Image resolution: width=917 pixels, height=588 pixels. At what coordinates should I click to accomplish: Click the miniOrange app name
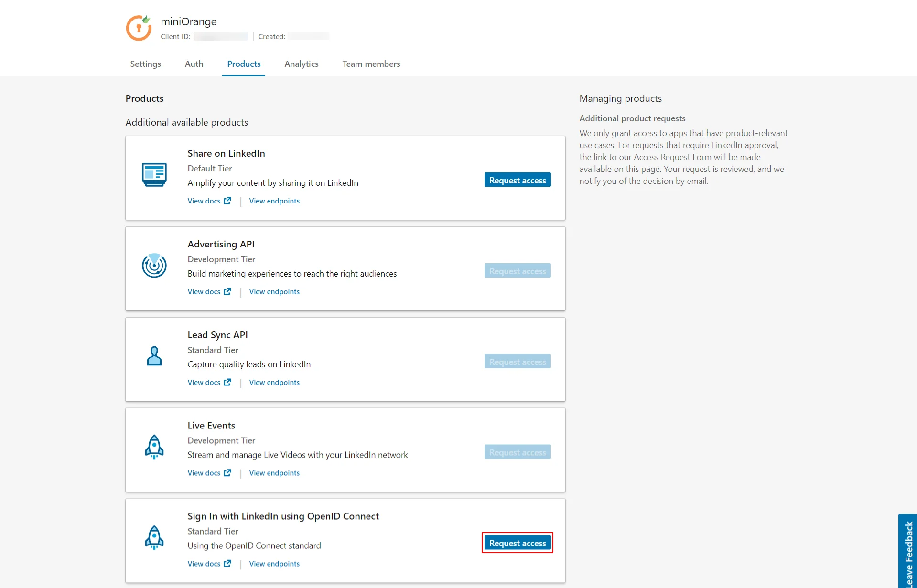tap(189, 21)
